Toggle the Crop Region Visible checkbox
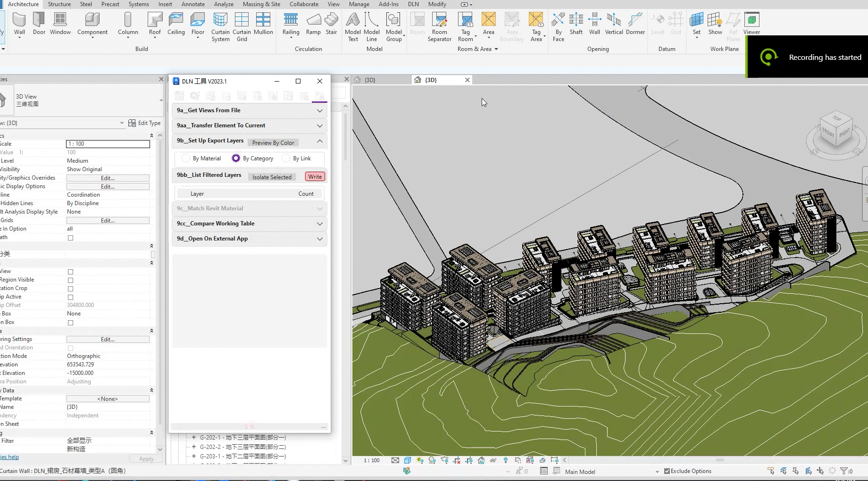The height and width of the screenshot is (481, 868). click(70, 281)
